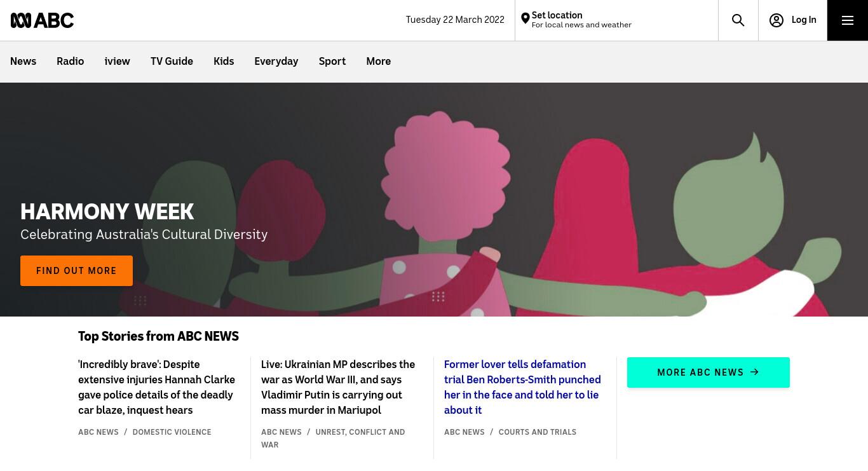
Task: Click Celebrating Australia's Cultural Diversity subtitle
Action: [x=144, y=235]
